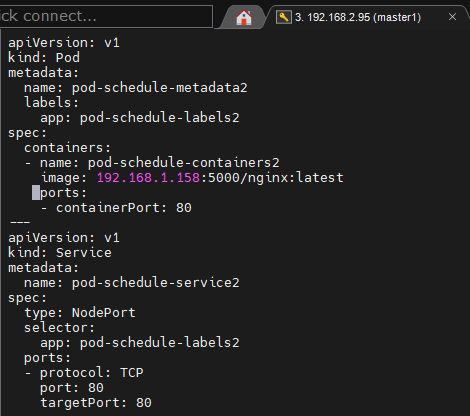Click 'name: pod-schedule-metadata2' line
The width and height of the screenshot is (470, 416).
click(136, 88)
